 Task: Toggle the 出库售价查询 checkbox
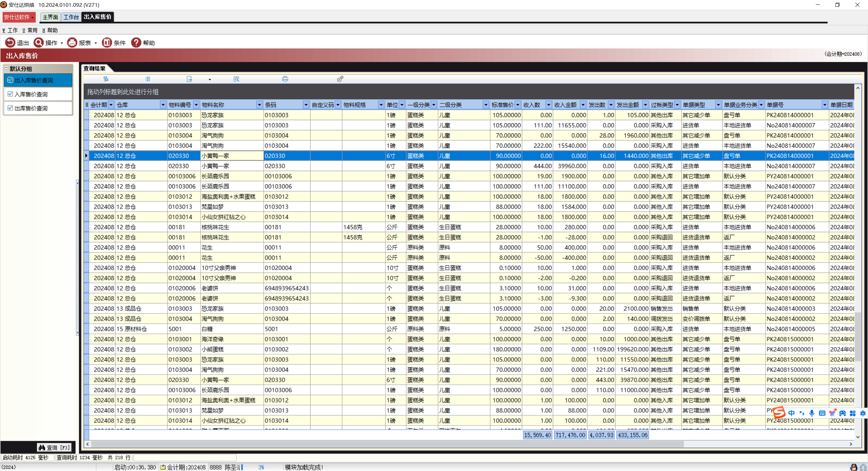click(x=10, y=108)
